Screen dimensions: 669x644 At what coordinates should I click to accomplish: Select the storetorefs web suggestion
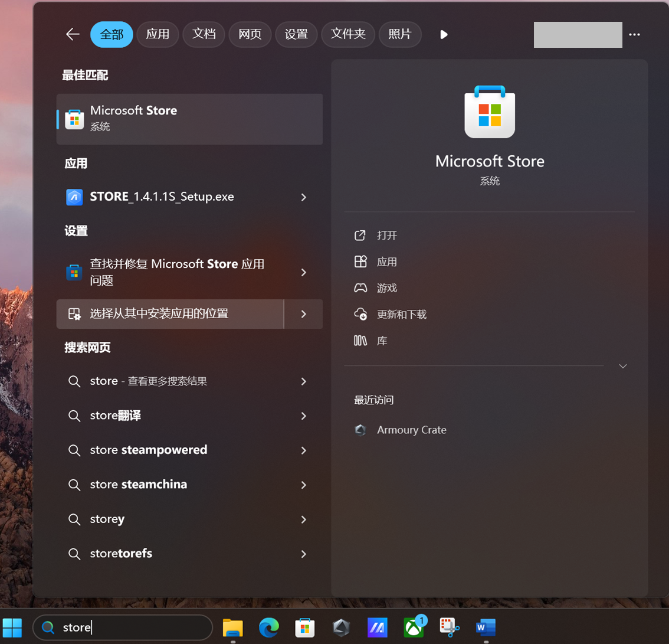point(170,554)
